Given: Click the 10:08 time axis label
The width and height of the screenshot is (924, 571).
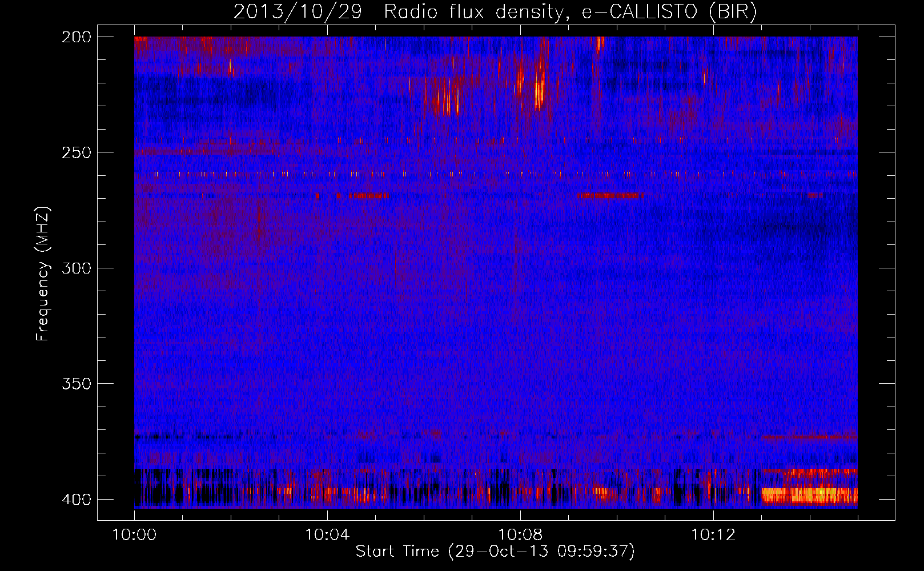Looking at the screenshot, I should tap(520, 535).
